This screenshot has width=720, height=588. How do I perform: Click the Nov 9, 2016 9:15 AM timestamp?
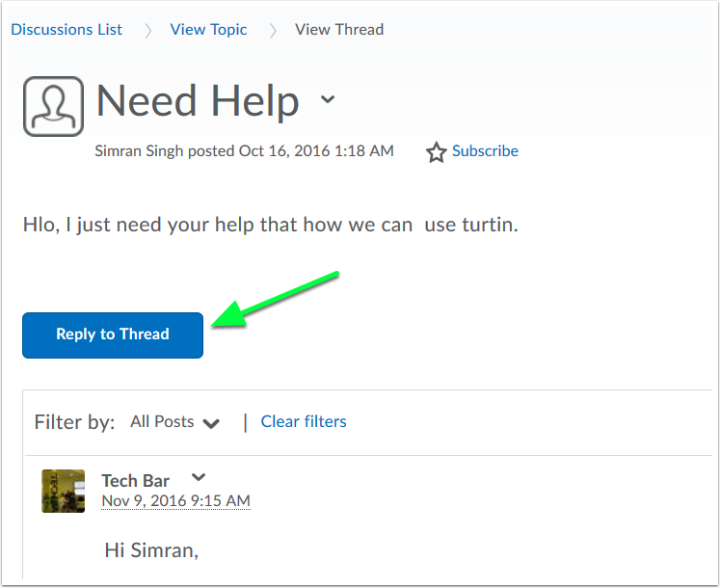coord(175,500)
